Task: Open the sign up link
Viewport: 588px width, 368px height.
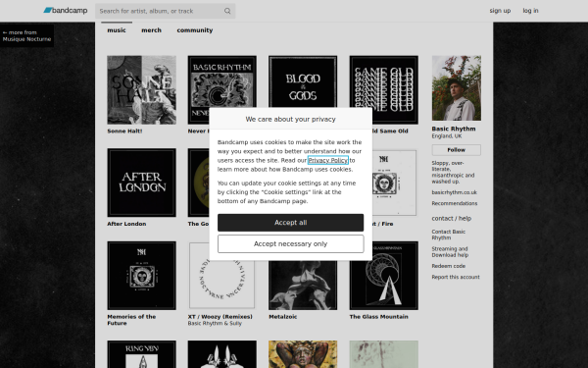Action: tap(500, 11)
